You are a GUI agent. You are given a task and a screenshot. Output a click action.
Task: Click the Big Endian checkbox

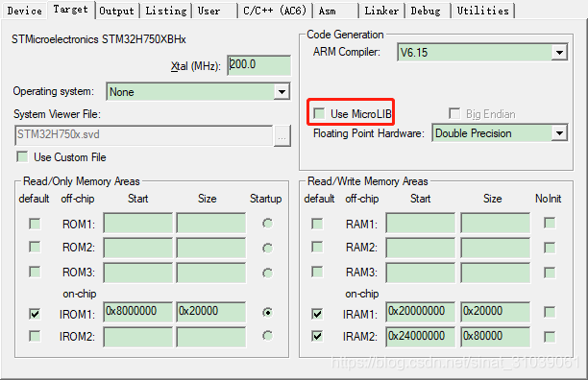pyautogui.click(x=454, y=113)
